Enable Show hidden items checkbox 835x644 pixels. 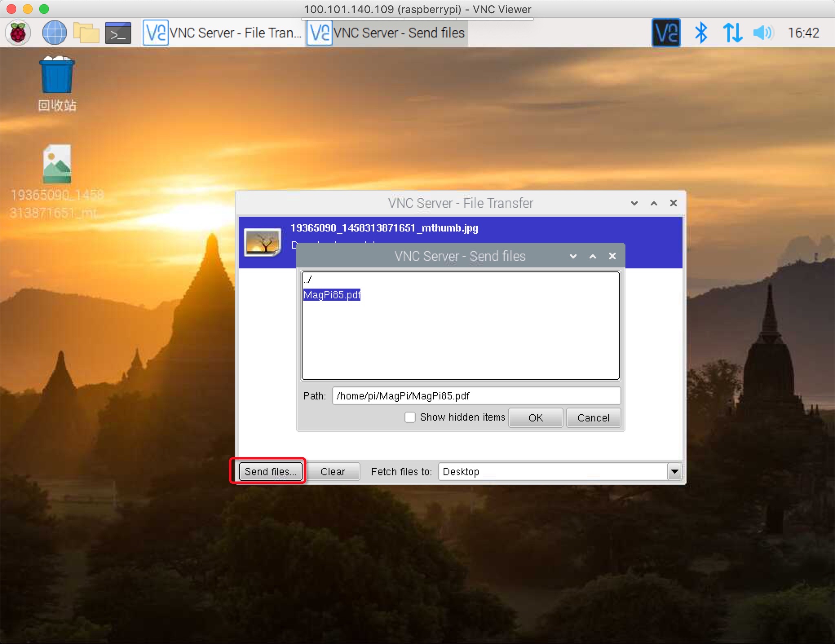coord(410,417)
